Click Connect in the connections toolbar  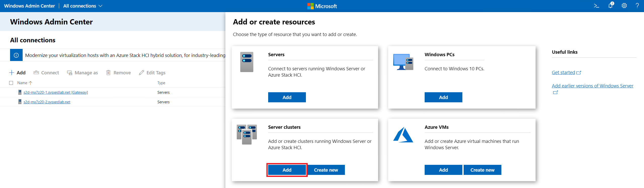[x=46, y=73]
